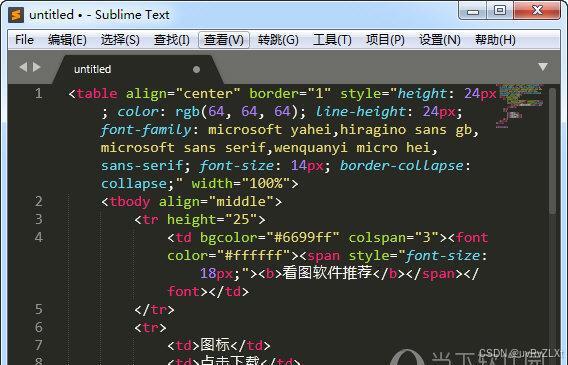568x365 pixels.
Task: Click line number 3 in the gutter
Action: tap(38, 219)
